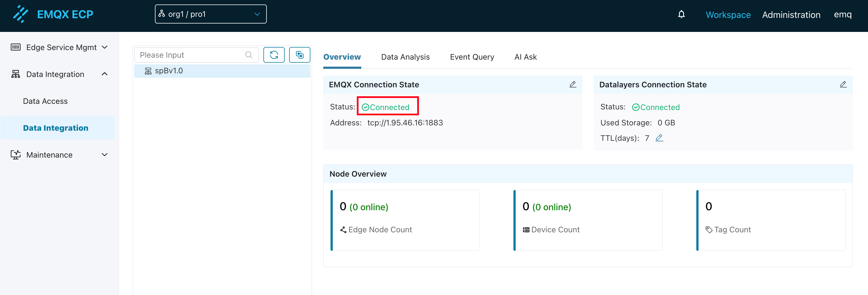Click the notification bell icon

681,15
